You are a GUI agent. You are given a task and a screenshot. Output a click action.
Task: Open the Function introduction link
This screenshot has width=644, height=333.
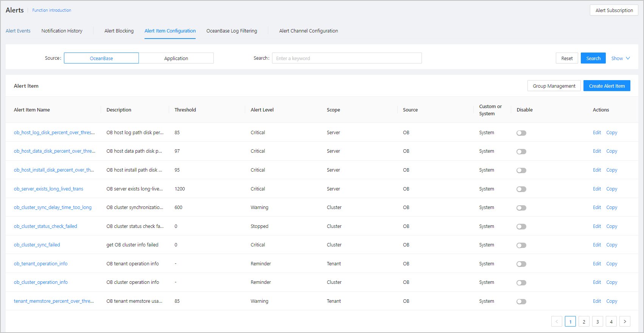52,10
